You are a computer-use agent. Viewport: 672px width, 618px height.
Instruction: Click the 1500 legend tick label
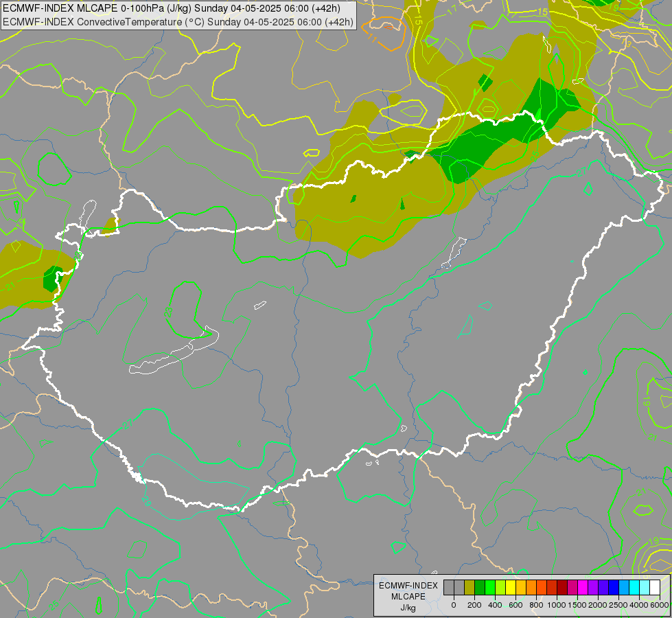578,605
